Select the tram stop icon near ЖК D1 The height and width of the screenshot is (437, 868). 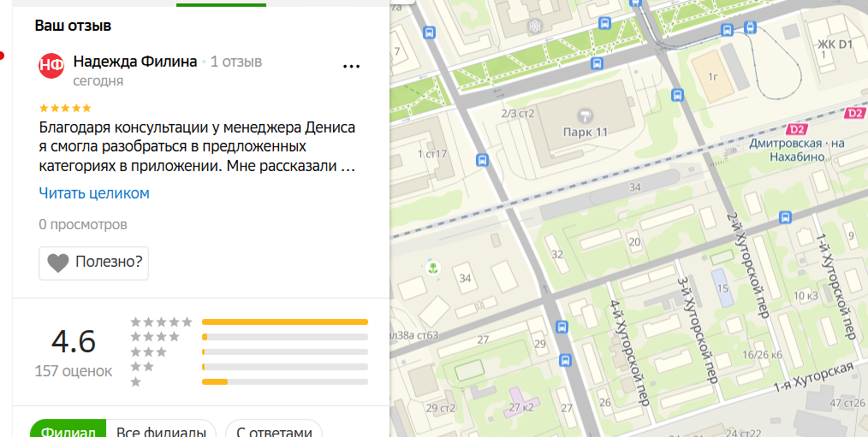750,27
